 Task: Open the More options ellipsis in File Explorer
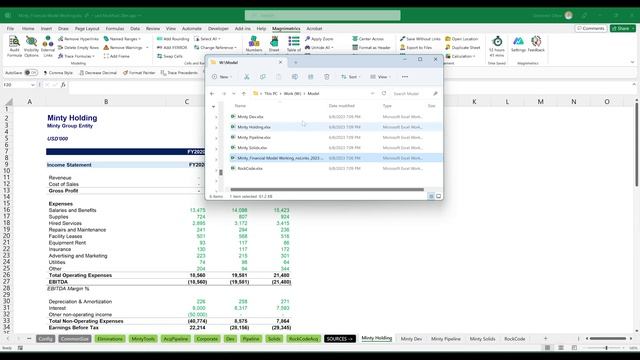[x=404, y=77]
